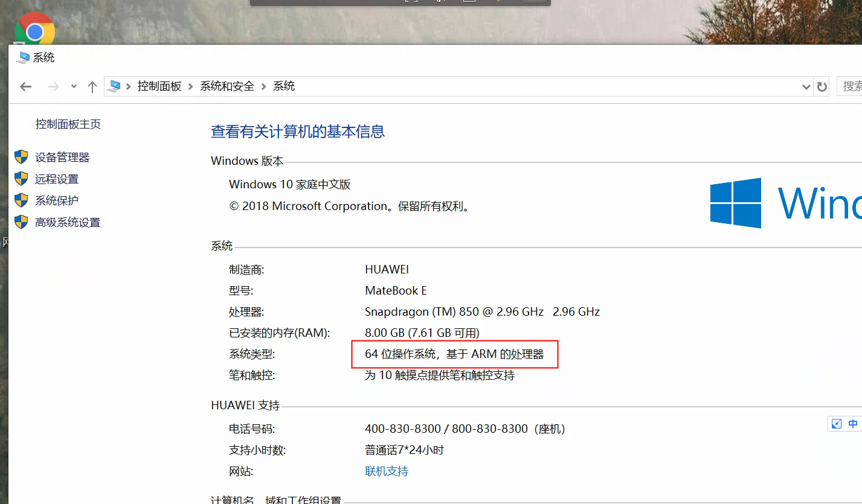Click the shield icon beside 远程设置
862x504 pixels.
[21, 179]
